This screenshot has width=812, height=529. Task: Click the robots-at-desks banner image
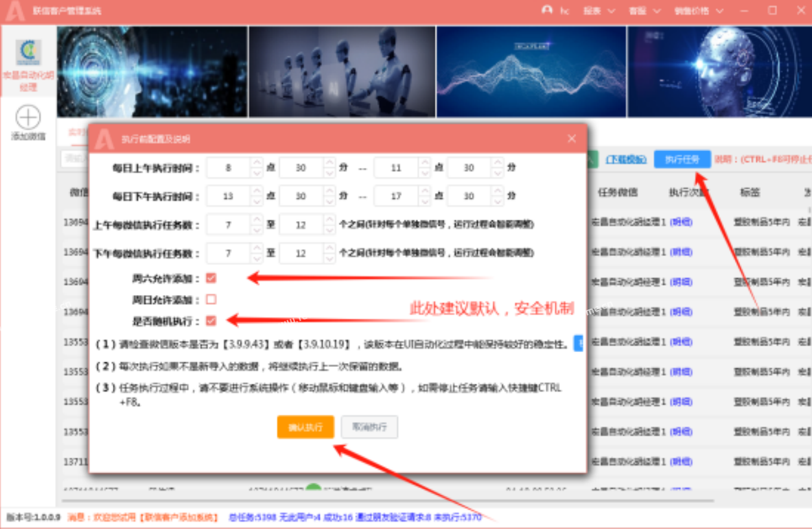(x=342, y=71)
